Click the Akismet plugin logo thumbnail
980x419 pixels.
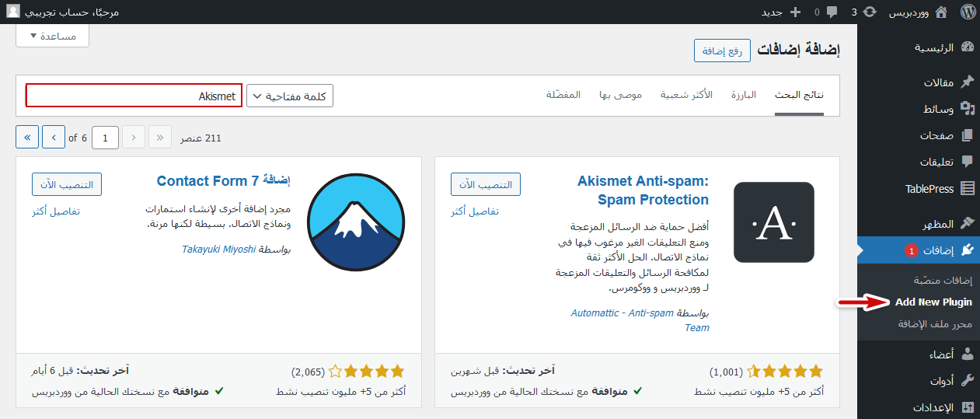(x=773, y=222)
